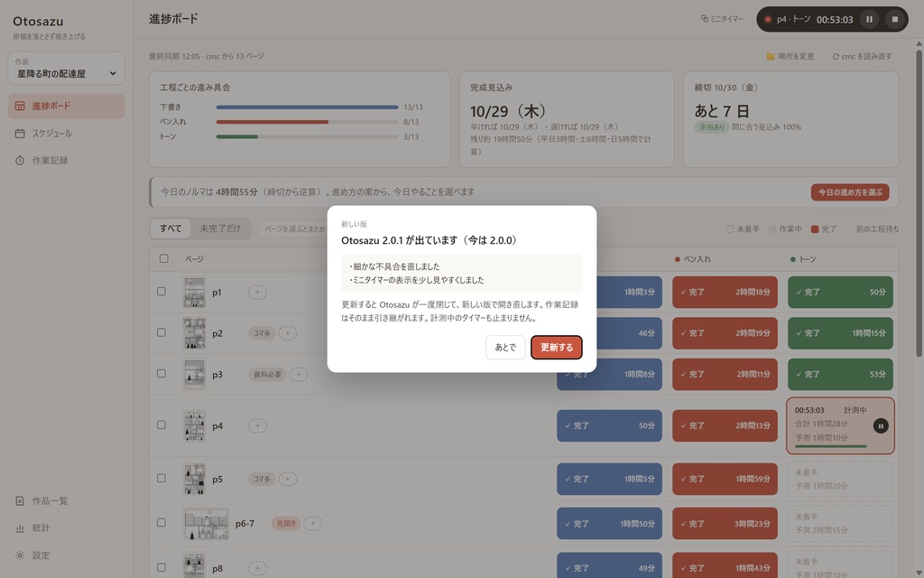This screenshot has width=924, height=578.
Task: Open the ミニタイマー window
Action: tap(722, 19)
